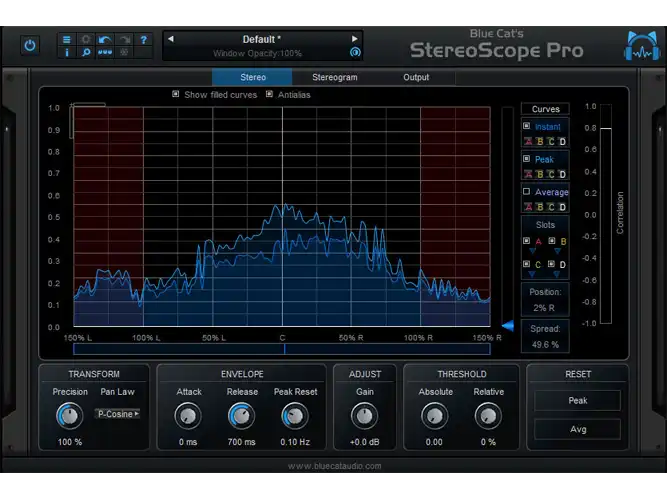The width and height of the screenshot is (667, 500).
Task: Click the Blue Cat headphones logo
Action: pyautogui.click(x=642, y=46)
